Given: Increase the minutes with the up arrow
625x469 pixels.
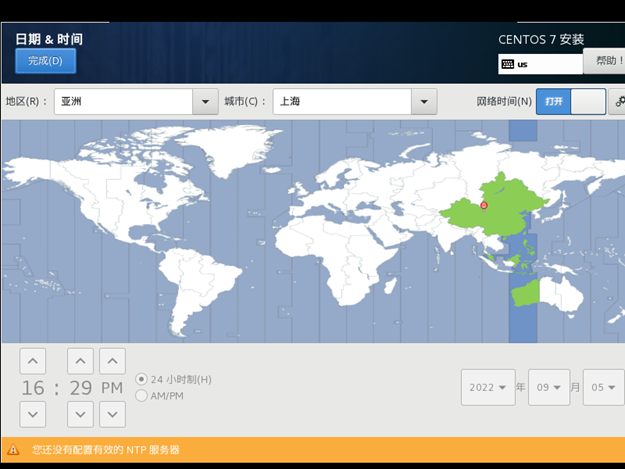Looking at the screenshot, I should 81,361.
